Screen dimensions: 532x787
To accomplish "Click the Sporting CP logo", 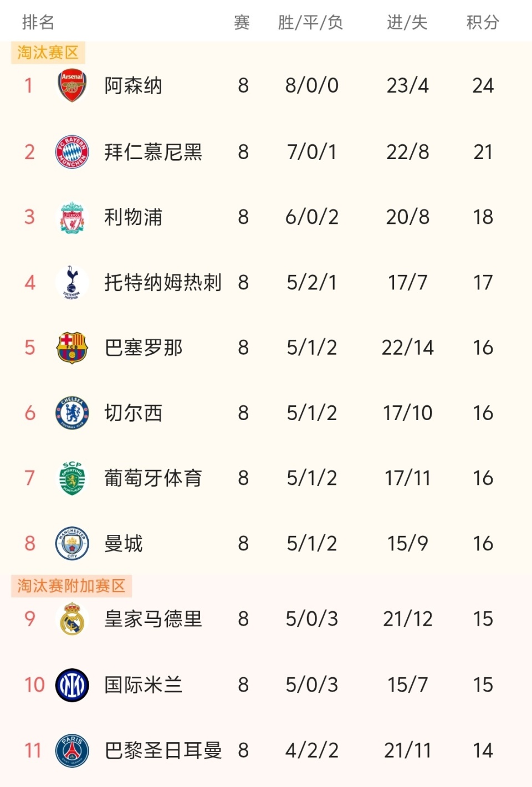I will [72, 478].
